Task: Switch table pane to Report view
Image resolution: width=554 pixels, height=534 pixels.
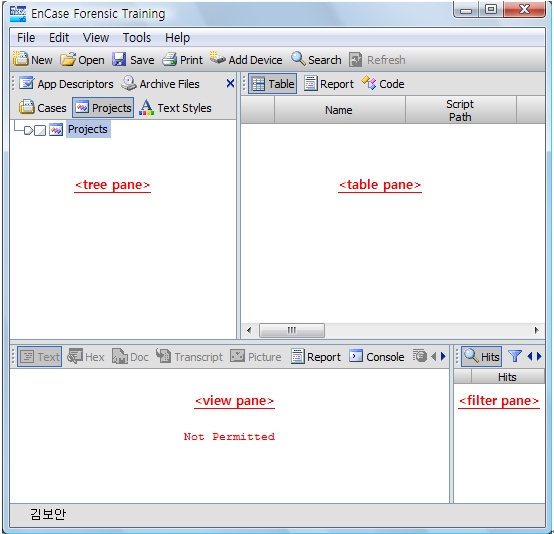Action: [329, 84]
